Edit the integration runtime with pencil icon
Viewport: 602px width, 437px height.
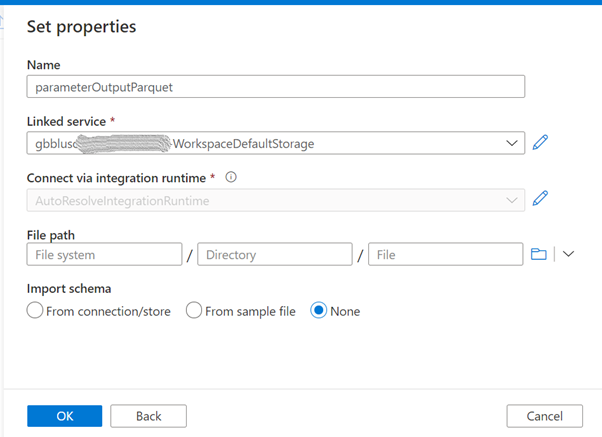(x=540, y=198)
